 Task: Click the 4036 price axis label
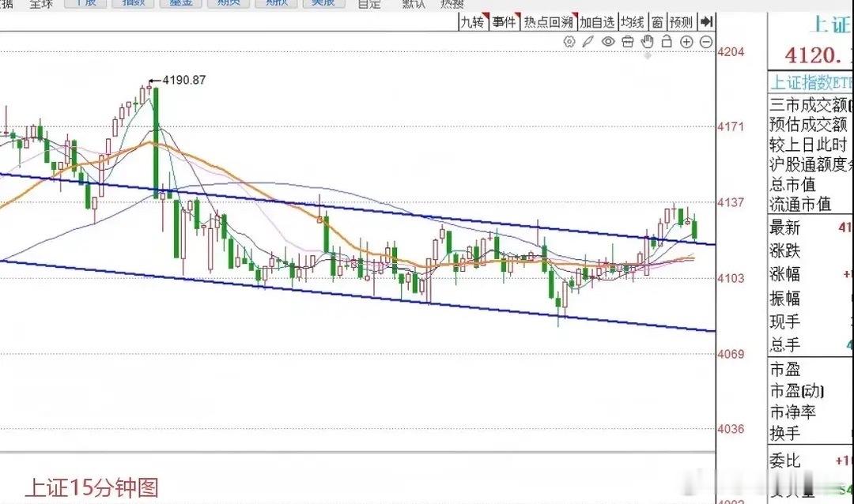pyautogui.click(x=731, y=429)
